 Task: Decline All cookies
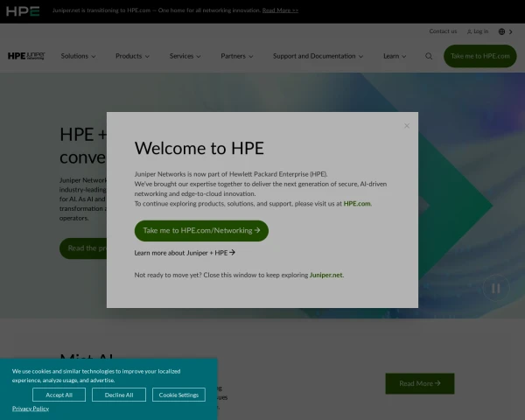click(119, 395)
